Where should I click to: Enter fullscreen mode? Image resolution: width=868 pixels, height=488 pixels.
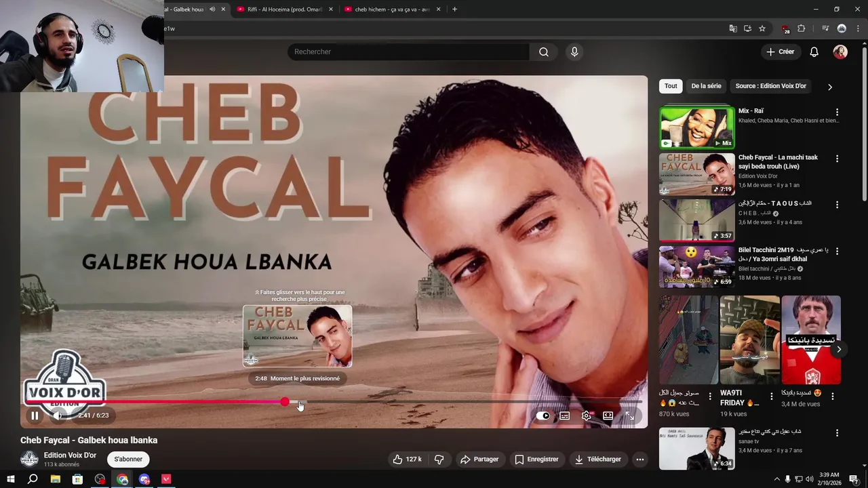[630, 415]
